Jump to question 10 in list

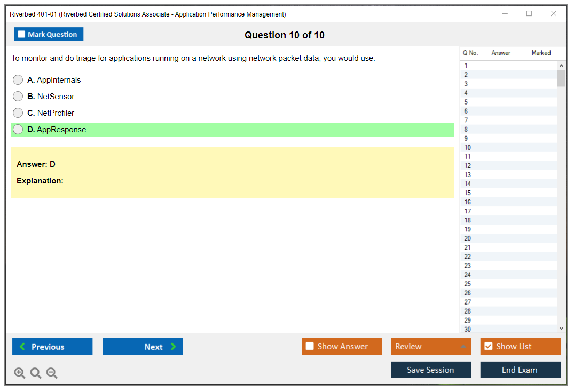tap(468, 148)
